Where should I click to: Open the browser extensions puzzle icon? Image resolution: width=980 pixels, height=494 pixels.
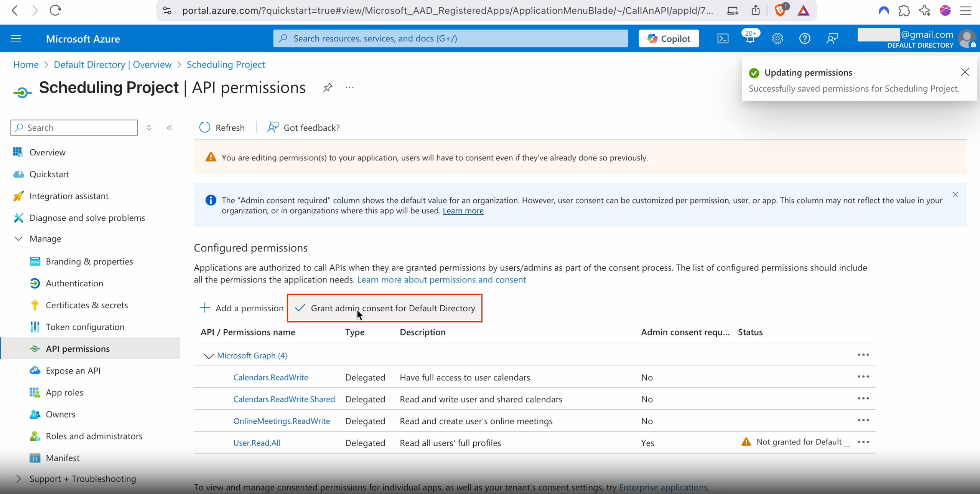click(x=904, y=10)
